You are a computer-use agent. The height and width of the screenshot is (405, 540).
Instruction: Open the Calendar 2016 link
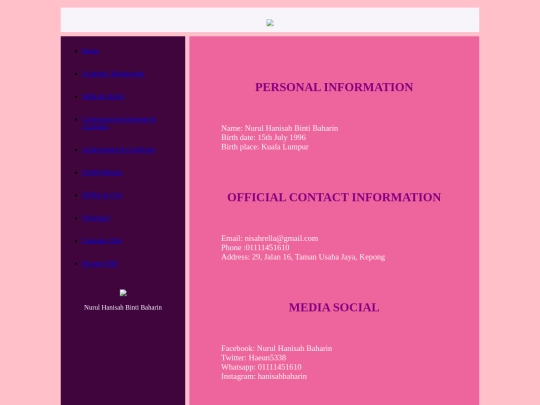click(x=102, y=241)
